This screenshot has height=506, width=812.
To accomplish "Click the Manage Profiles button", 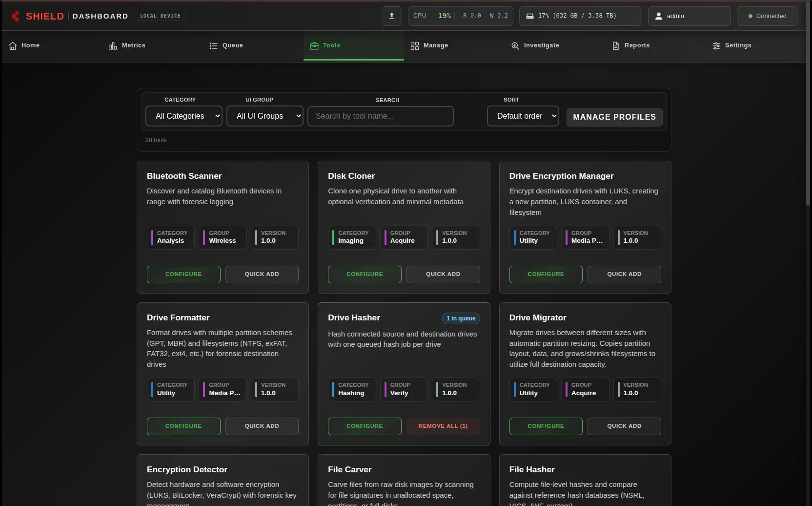I will 614,117.
